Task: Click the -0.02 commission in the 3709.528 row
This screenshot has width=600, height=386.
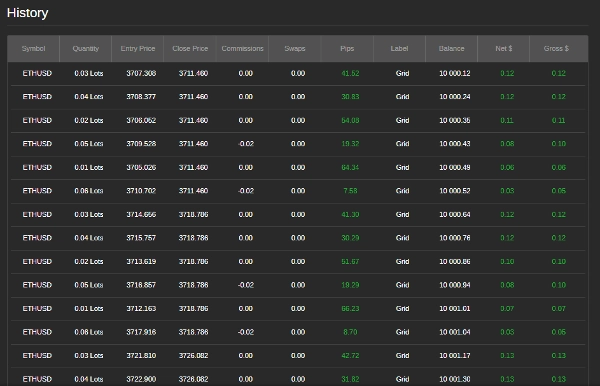Action: pyautogui.click(x=246, y=144)
